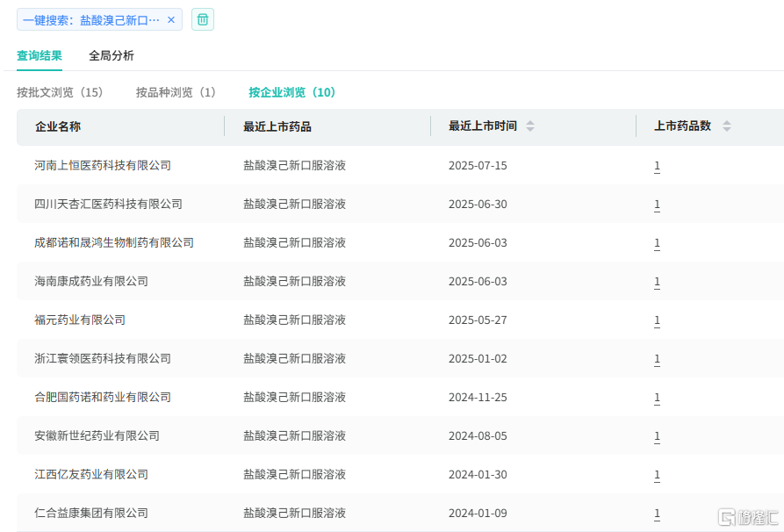The image size is (784, 532).
Task: Select 按品种浏览 (1) view
Action: (x=176, y=92)
